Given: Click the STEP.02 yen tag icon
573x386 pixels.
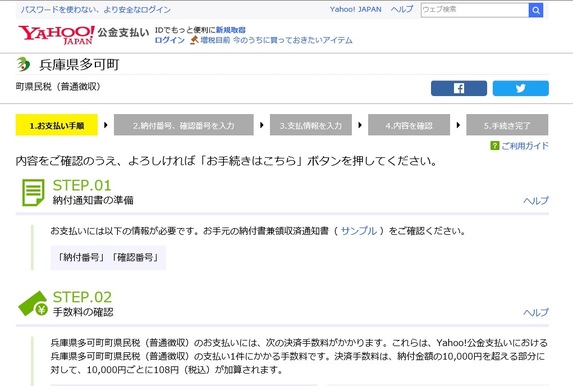Looking at the screenshot, I should (x=33, y=304).
